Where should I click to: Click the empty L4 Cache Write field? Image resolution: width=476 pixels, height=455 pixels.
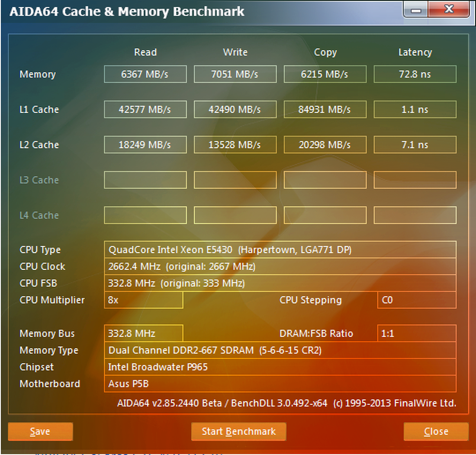235,215
